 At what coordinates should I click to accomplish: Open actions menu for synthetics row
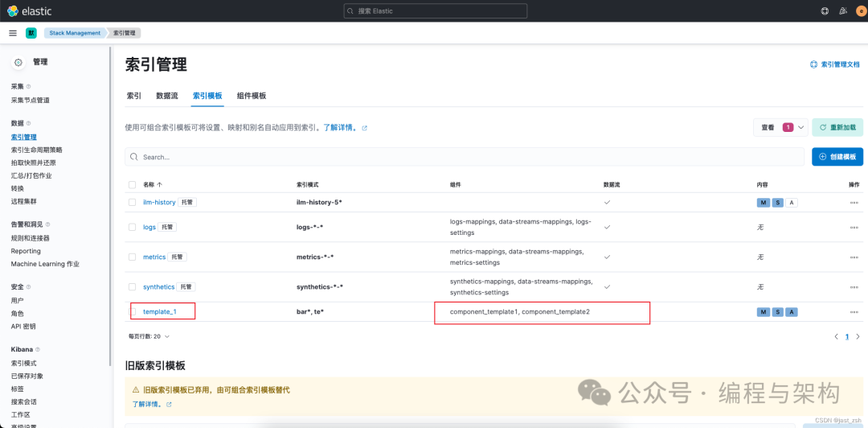pyautogui.click(x=854, y=287)
